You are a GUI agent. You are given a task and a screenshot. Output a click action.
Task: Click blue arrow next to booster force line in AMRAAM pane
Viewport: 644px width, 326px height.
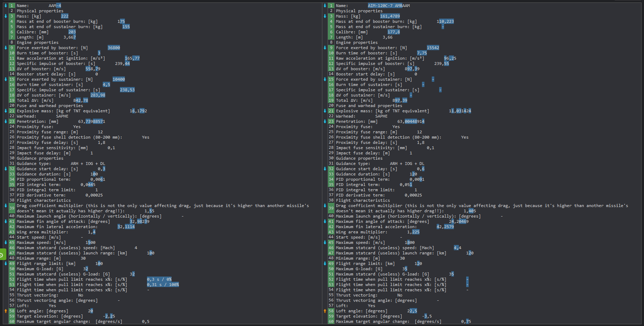[325, 48]
